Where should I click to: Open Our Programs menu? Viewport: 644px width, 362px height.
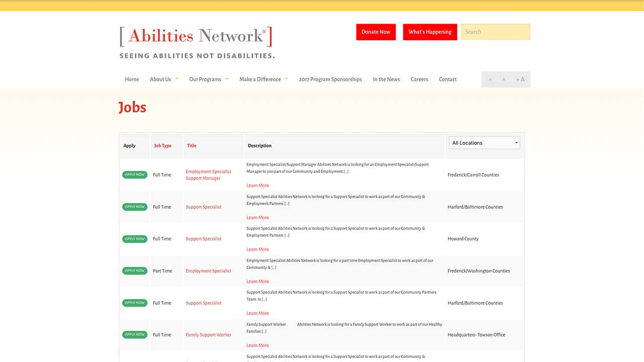coord(205,79)
